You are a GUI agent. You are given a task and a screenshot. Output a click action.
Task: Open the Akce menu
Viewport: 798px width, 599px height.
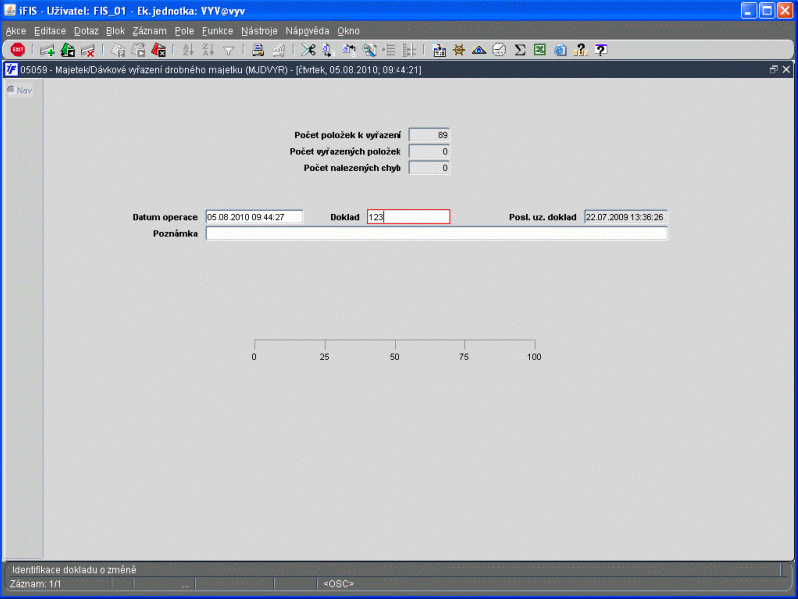(16, 31)
